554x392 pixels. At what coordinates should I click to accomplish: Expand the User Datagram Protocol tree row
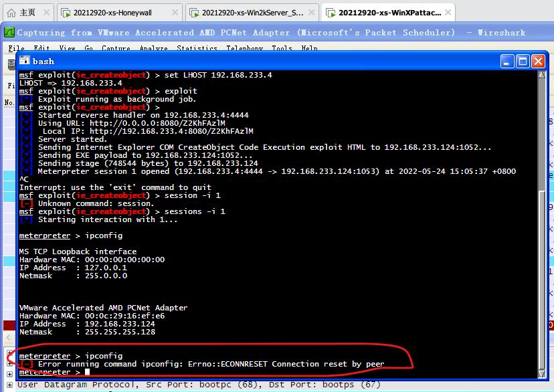click(x=9, y=385)
